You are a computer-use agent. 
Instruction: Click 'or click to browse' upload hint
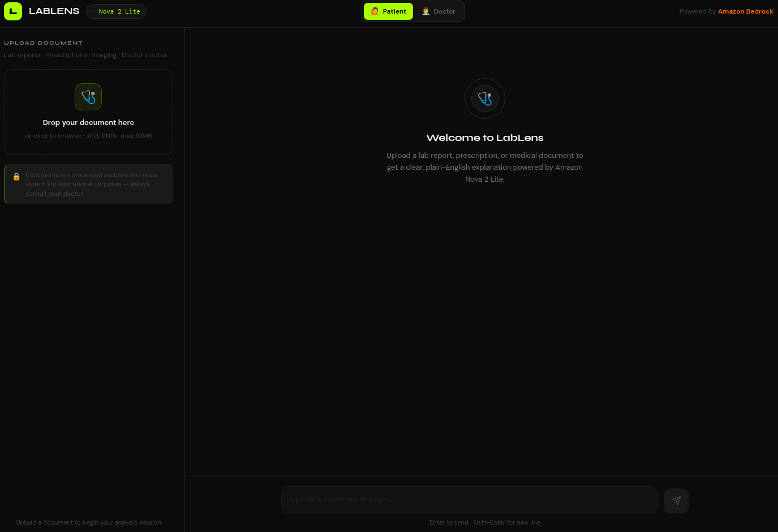[x=88, y=136]
